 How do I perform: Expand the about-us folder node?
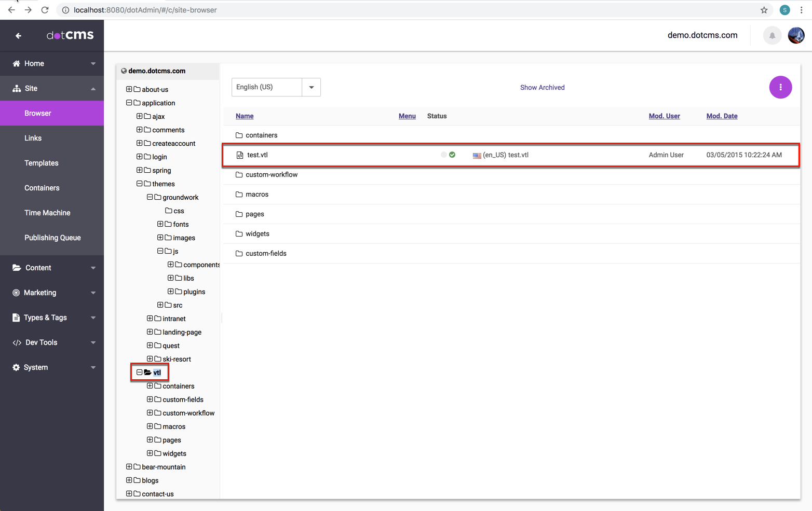[129, 89]
